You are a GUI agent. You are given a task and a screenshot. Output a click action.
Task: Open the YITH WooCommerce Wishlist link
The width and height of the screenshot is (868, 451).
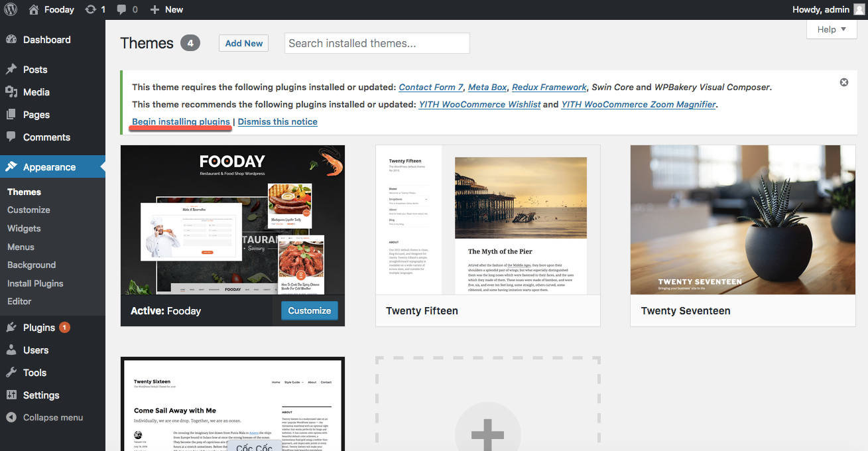coord(479,104)
